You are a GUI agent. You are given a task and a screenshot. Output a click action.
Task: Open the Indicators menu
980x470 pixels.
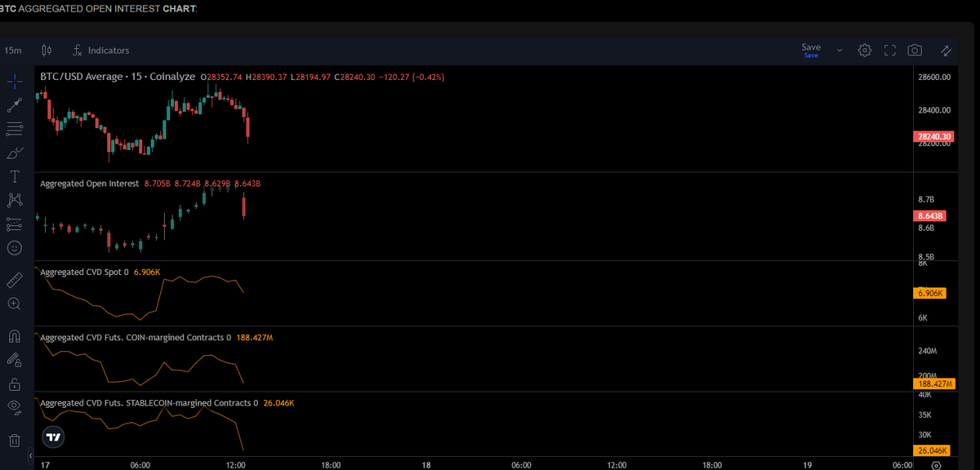(100, 51)
